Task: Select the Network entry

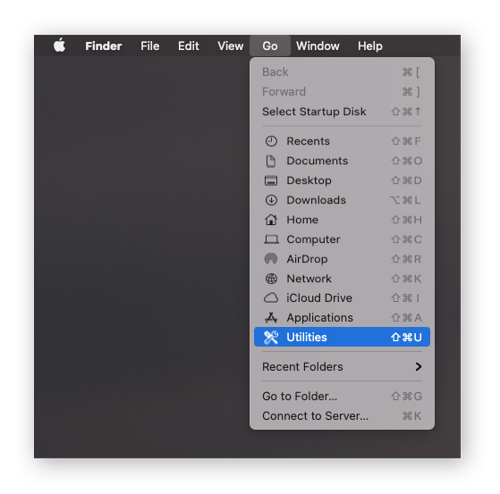Action: [x=342, y=279]
